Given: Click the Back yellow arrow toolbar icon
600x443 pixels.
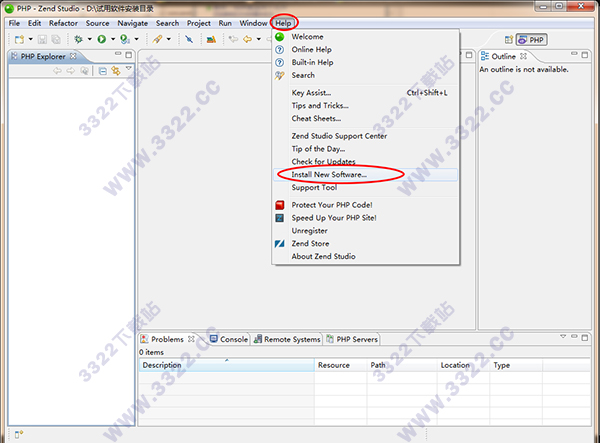Looking at the screenshot, I should pos(248,39).
